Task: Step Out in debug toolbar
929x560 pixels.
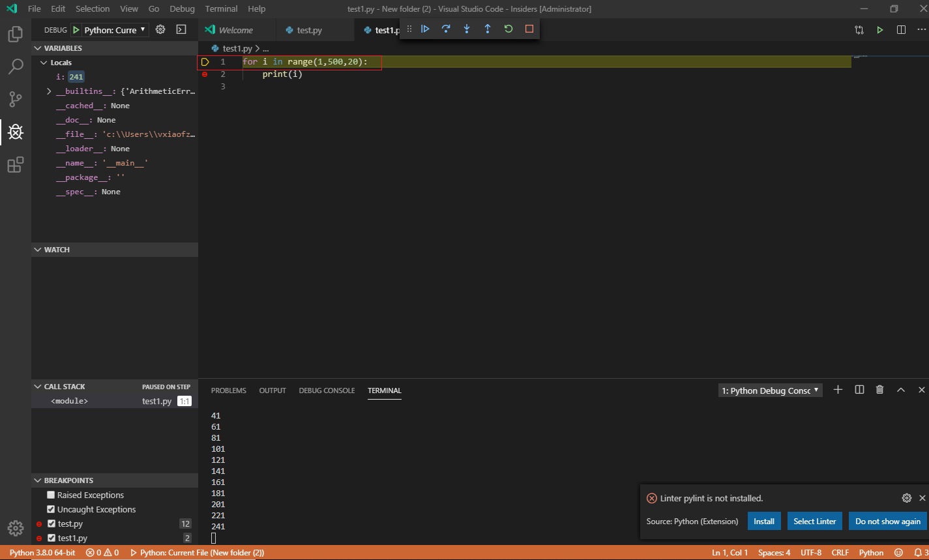Action: [488, 29]
